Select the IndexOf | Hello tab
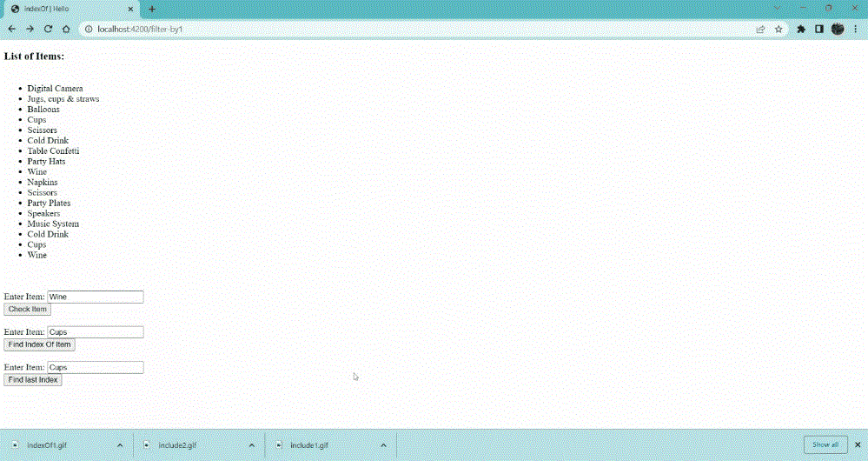This screenshot has width=868, height=461. point(72,9)
